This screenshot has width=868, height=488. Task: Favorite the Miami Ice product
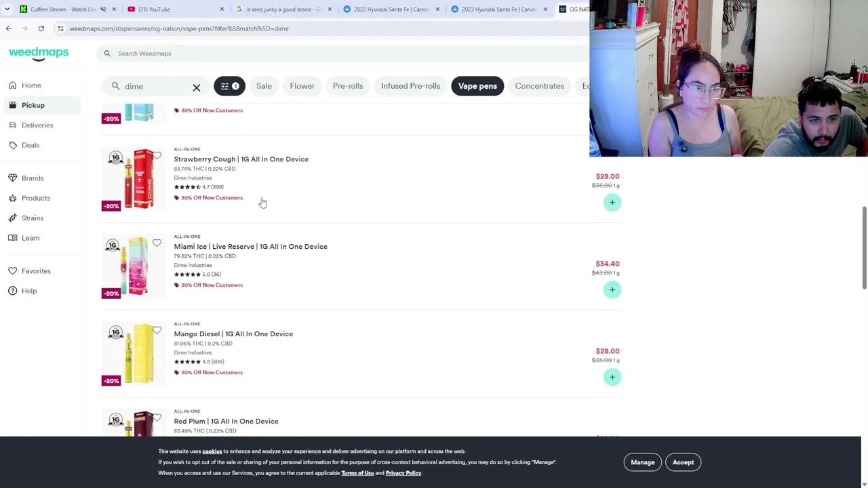(x=157, y=243)
